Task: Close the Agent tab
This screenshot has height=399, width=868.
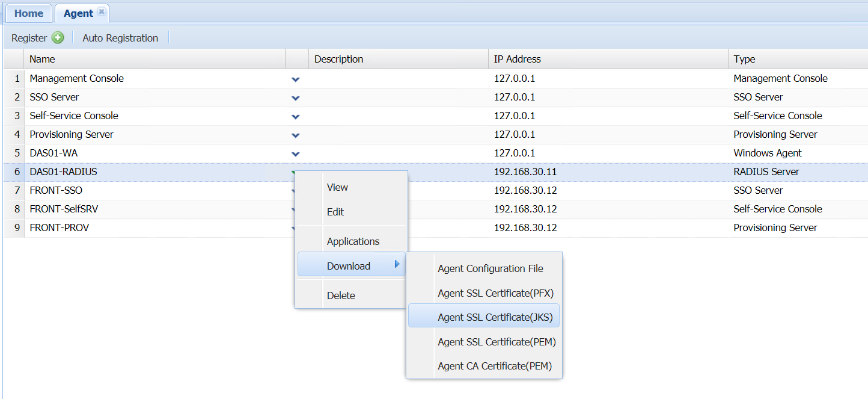Action: [x=101, y=12]
